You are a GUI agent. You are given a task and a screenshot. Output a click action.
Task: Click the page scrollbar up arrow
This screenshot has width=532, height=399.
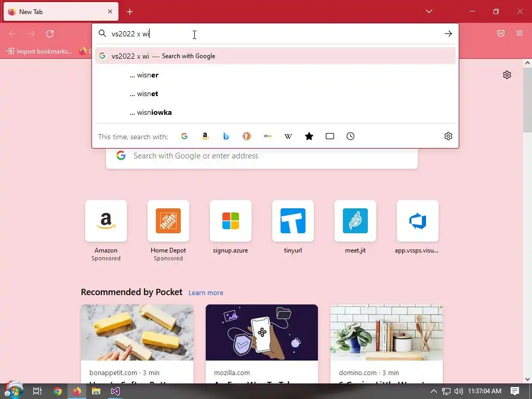point(527,63)
